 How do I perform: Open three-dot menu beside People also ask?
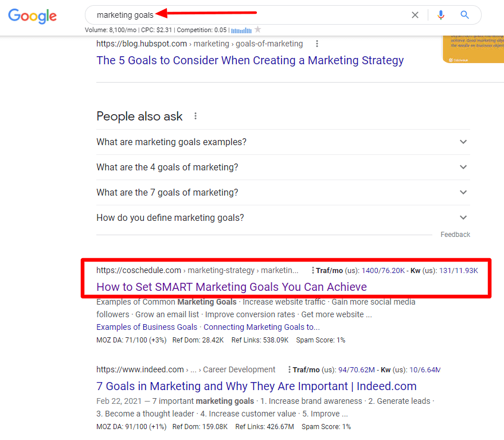pos(196,116)
